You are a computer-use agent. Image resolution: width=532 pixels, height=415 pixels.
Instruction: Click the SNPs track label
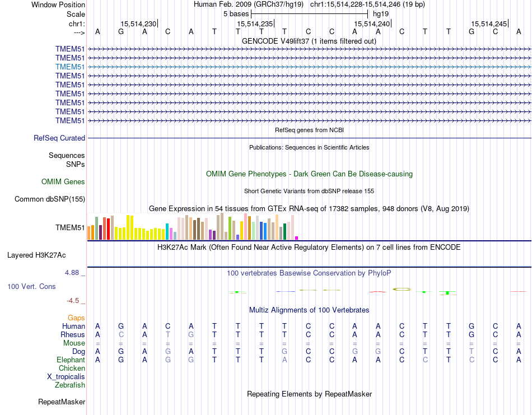pos(76,164)
